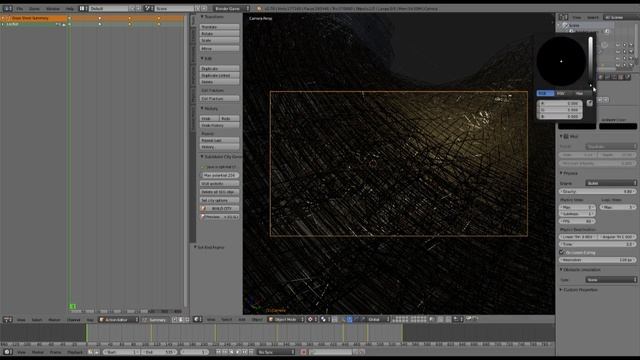
Task: Click the Undo History button
Action: [x=220, y=125]
